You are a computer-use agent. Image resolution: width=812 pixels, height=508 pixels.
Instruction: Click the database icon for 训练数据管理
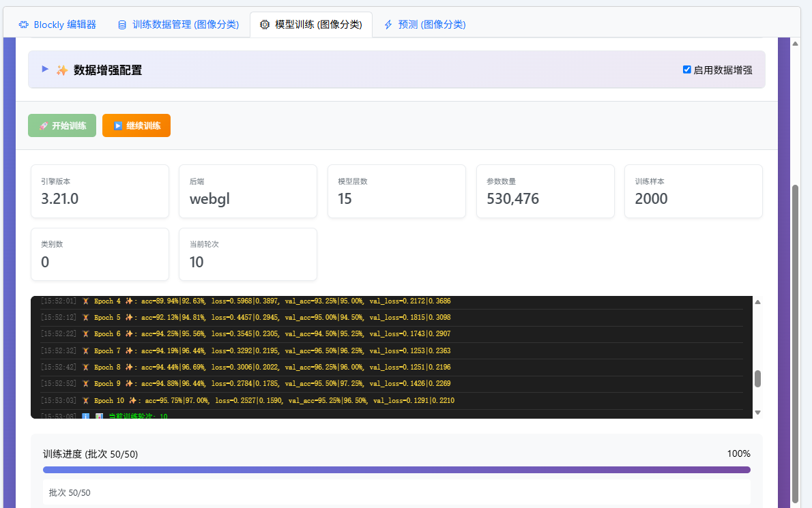122,25
